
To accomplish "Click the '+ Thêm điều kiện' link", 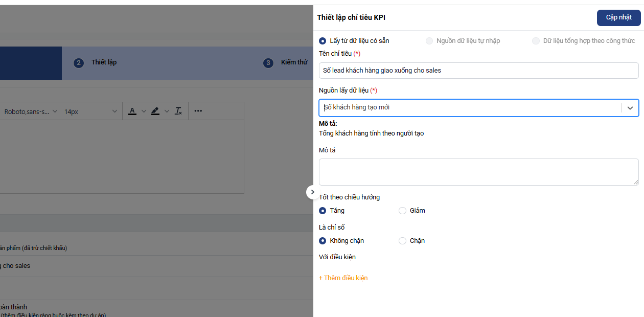I will (x=343, y=278).
